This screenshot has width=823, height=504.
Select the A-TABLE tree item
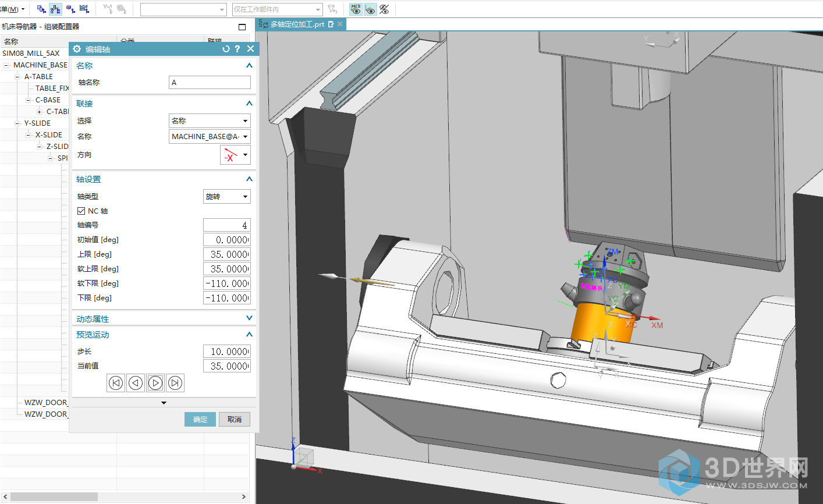pyautogui.click(x=38, y=77)
